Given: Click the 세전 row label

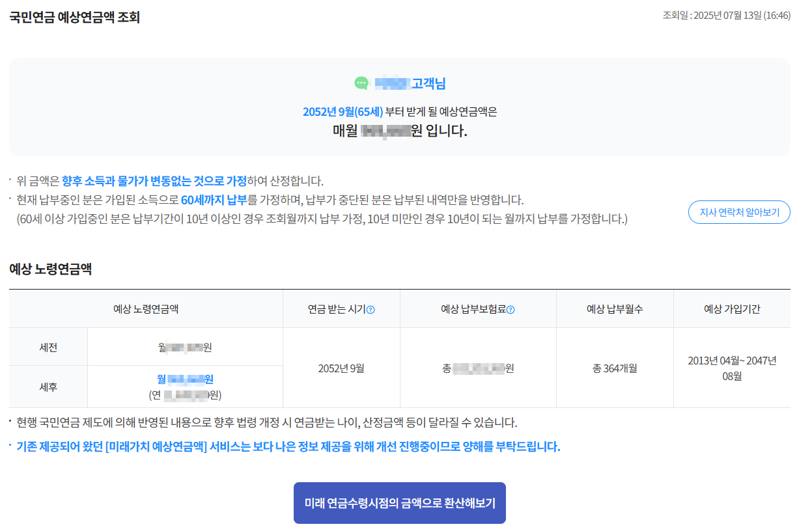Looking at the screenshot, I should click(48, 347).
